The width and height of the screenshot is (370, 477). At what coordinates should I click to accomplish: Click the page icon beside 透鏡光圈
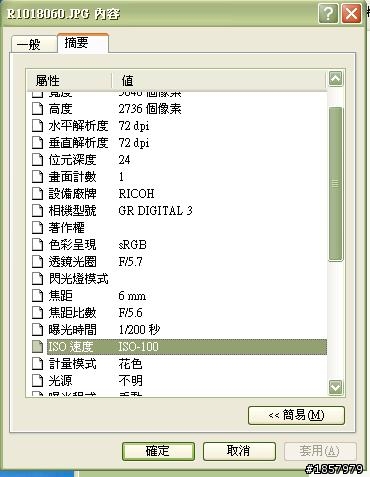[x=37, y=262]
